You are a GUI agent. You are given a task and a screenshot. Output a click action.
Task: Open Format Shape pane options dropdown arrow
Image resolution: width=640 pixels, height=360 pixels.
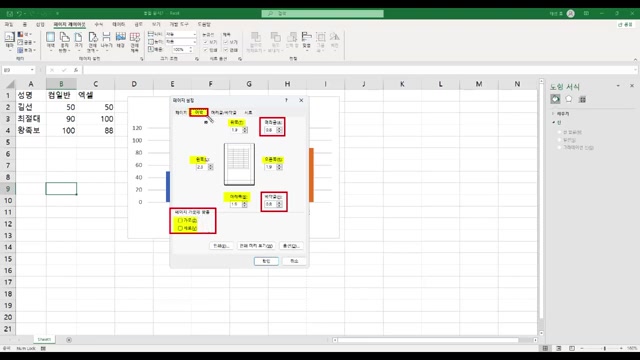click(618, 86)
